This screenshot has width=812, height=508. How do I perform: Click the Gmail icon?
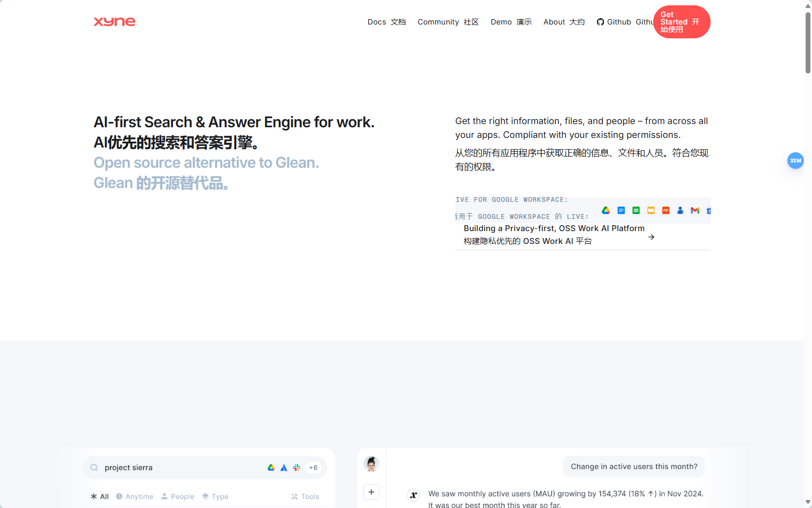(695, 210)
